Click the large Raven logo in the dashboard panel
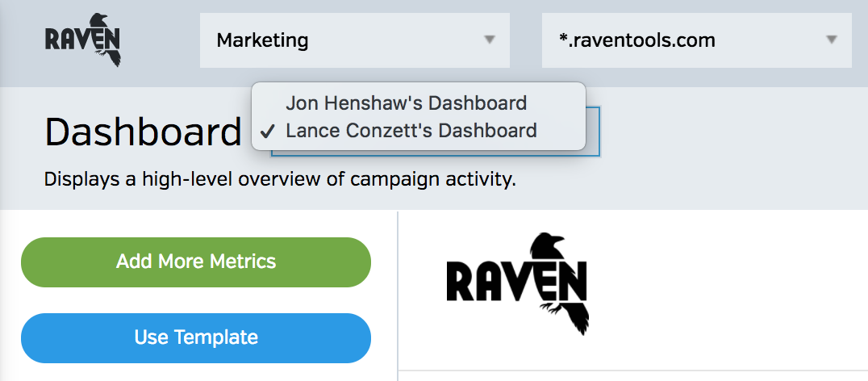The height and width of the screenshot is (381, 868). (516, 284)
